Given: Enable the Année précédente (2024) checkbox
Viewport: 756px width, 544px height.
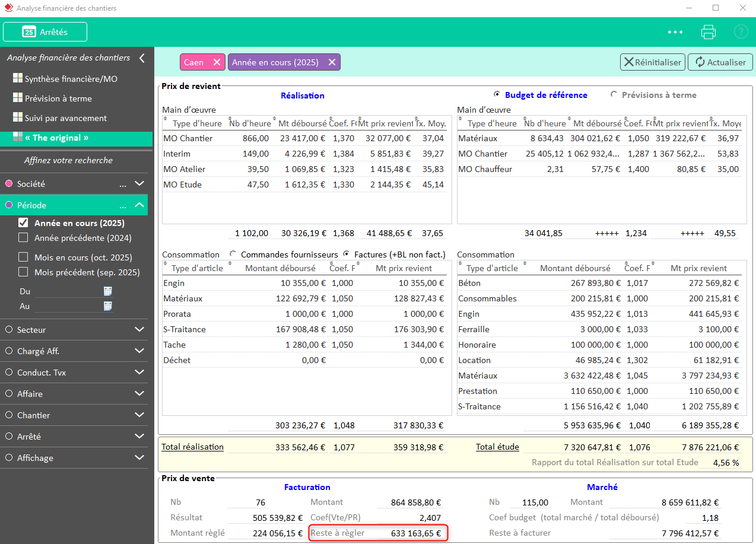Looking at the screenshot, I should pyautogui.click(x=24, y=237).
